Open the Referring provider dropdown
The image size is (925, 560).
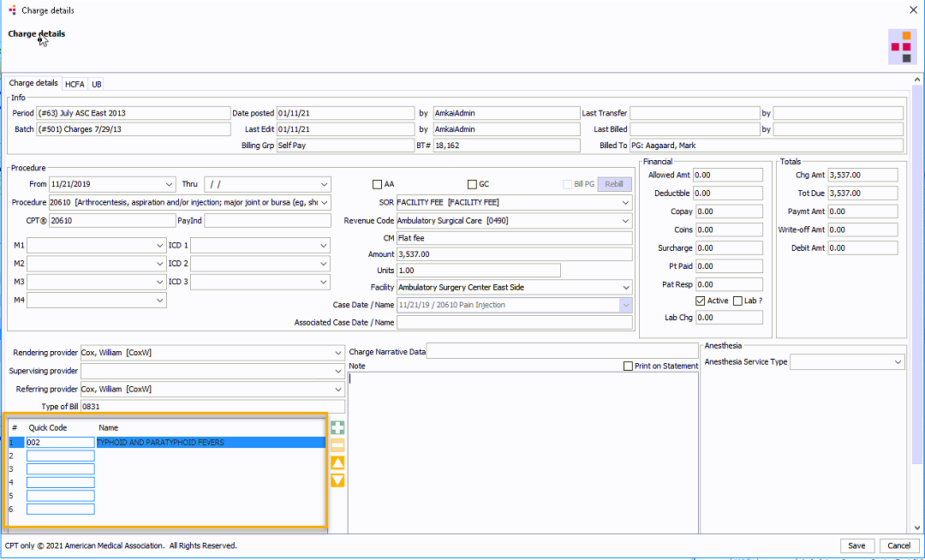(338, 390)
